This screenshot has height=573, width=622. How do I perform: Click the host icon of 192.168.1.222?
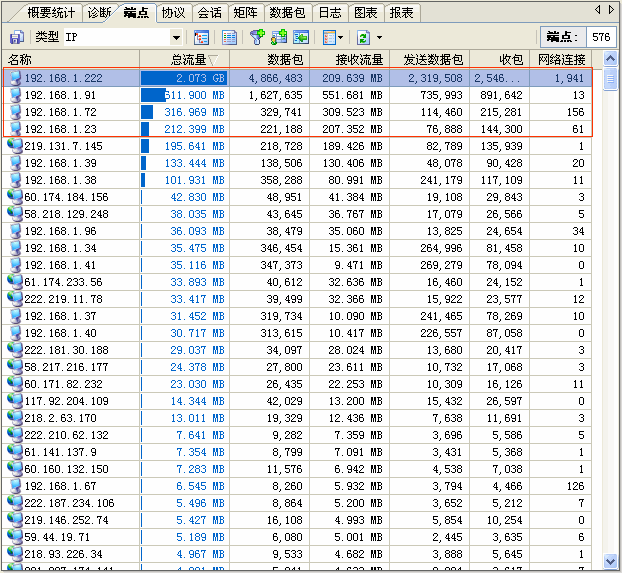14,77
